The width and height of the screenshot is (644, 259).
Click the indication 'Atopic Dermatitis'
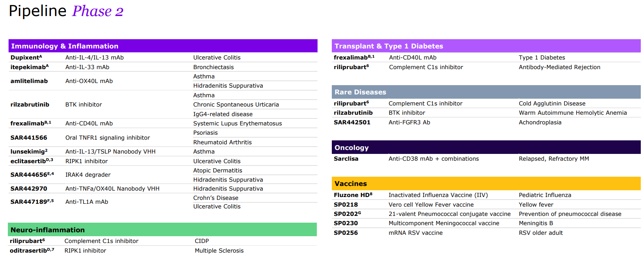tap(218, 170)
